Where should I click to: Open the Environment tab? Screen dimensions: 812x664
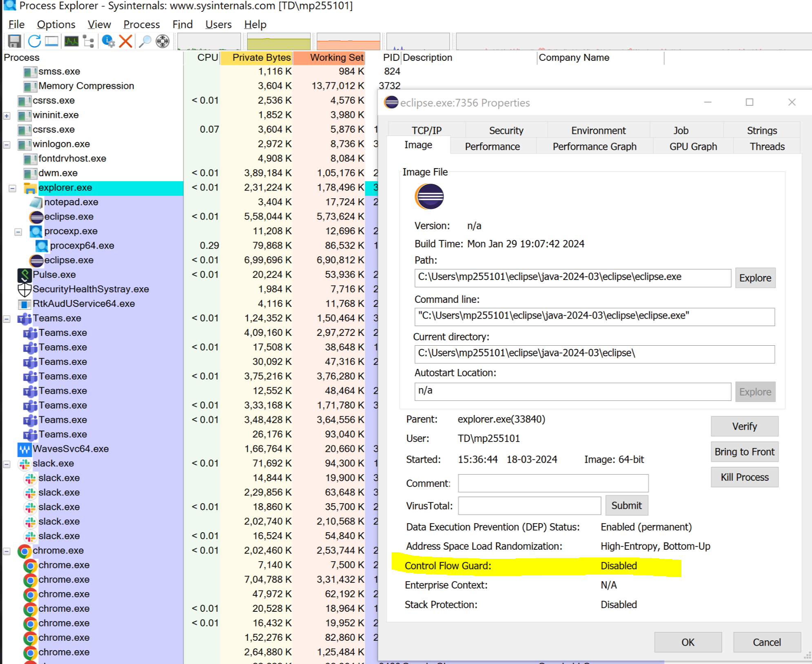(x=598, y=130)
